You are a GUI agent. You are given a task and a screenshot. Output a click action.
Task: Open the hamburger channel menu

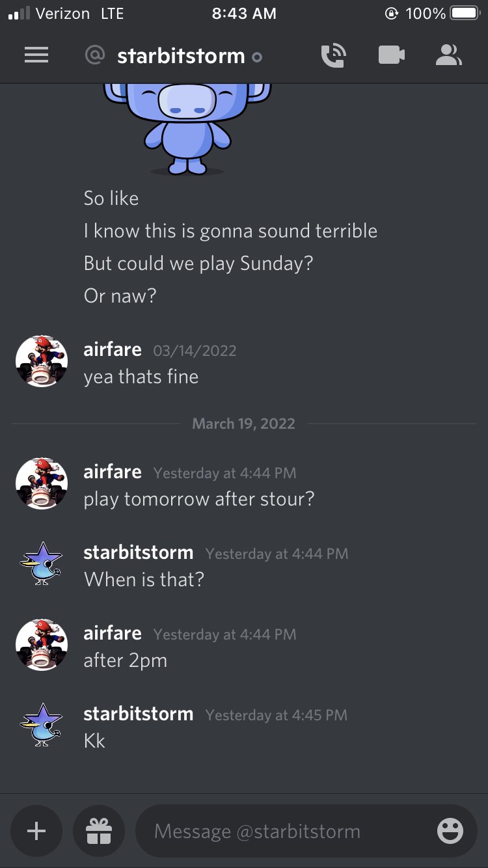coord(36,56)
